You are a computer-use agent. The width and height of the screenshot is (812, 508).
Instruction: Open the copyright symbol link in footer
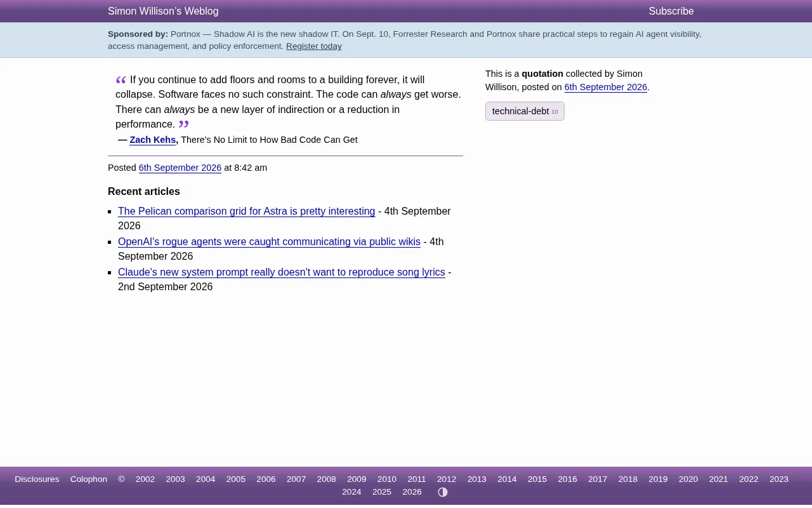coord(121,479)
